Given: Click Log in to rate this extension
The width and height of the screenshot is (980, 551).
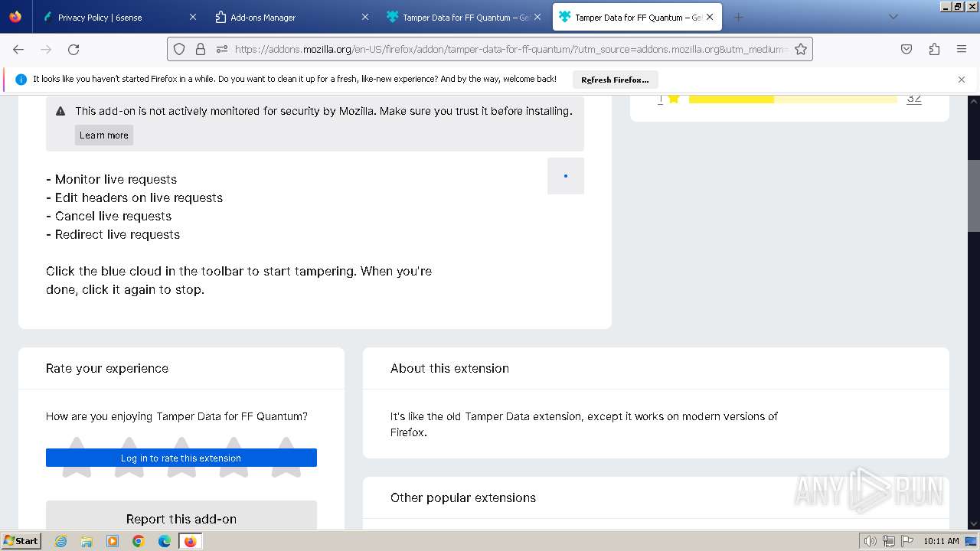Looking at the screenshot, I should coord(181,458).
